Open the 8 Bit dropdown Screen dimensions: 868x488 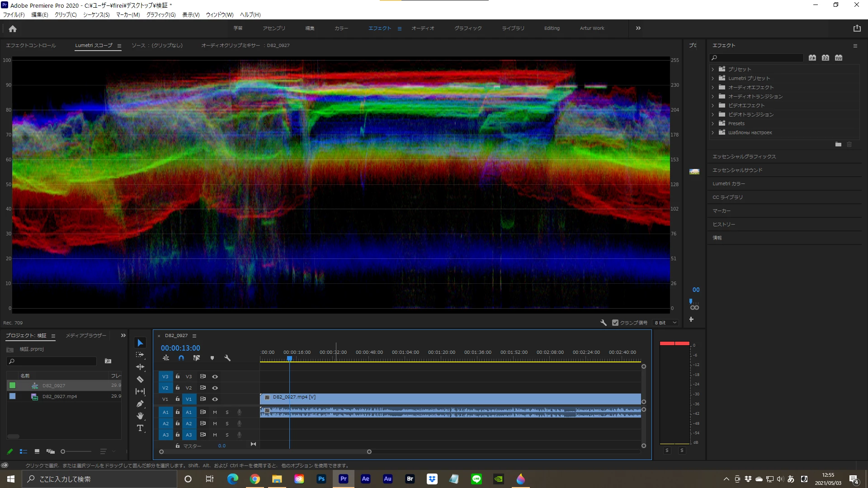tap(665, 323)
